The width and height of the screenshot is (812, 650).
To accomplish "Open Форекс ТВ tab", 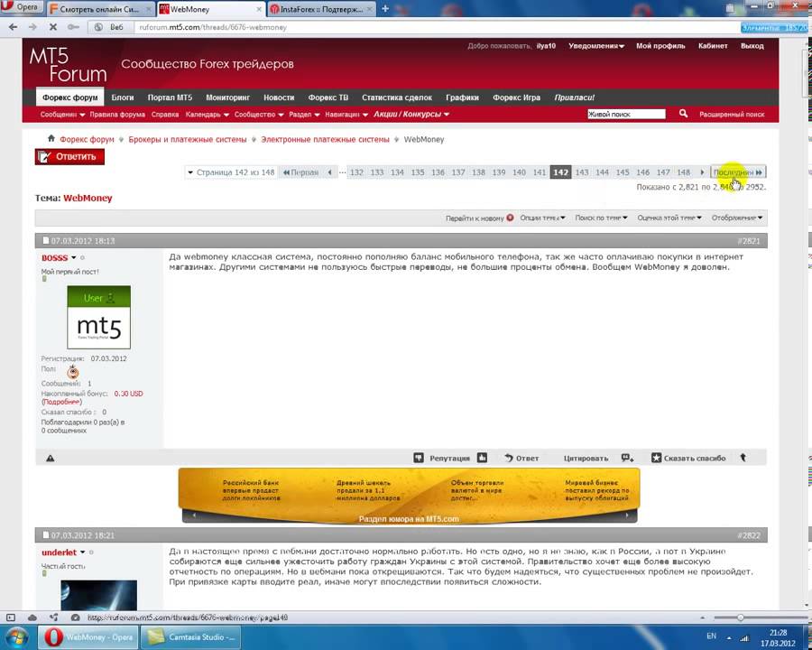I will 328,97.
